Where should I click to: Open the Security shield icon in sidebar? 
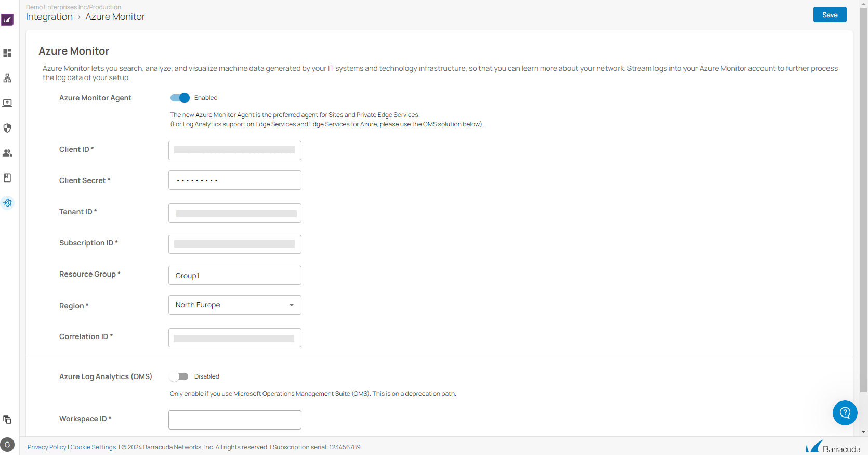click(x=7, y=128)
